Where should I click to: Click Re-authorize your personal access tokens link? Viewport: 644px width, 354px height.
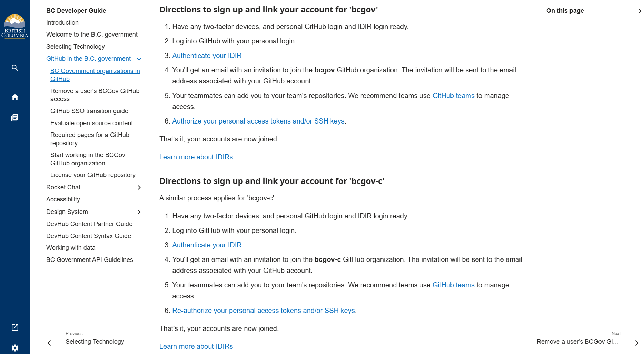click(x=263, y=311)
